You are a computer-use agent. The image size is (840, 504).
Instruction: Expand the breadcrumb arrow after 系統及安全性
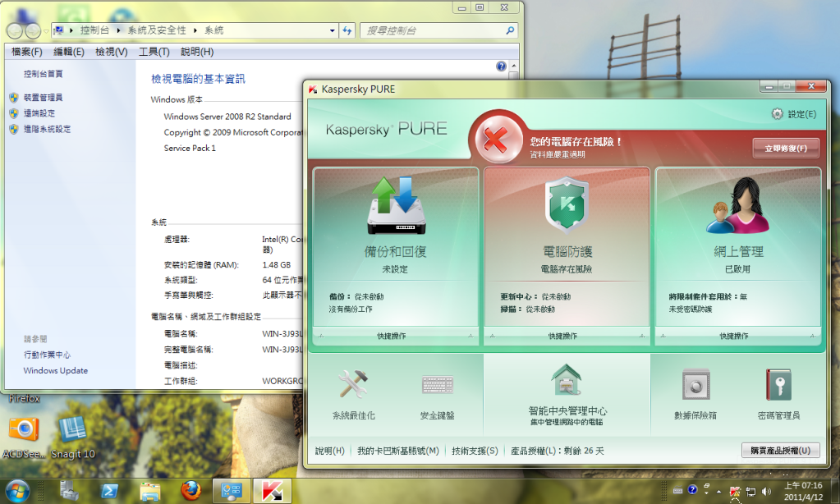195,30
